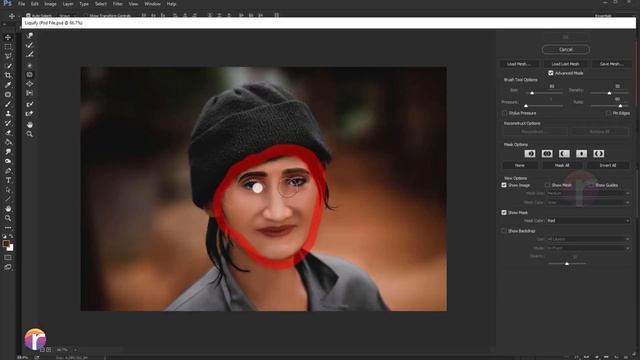The image size is (640, 360).
Task: Click the Replace Selection mask option icon
Action: click(530, 153)
